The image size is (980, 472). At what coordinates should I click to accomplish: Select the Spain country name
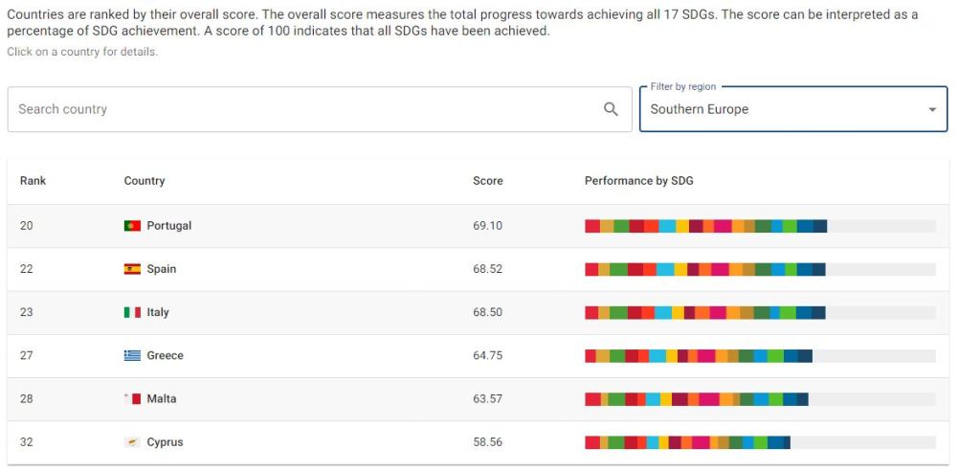click(x=161, y=269)
